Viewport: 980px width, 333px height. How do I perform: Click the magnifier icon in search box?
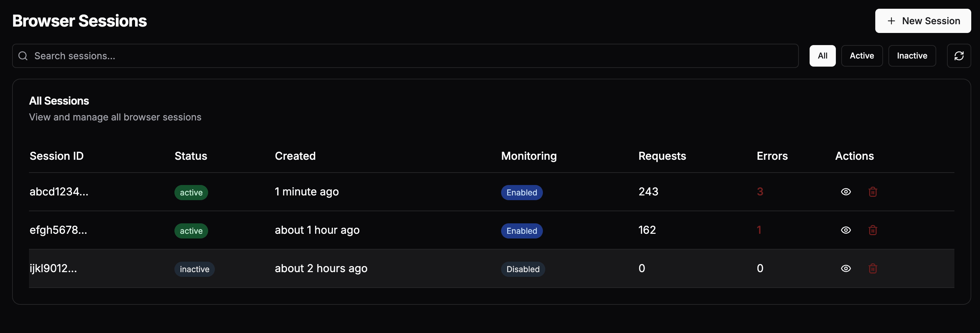(23, 56)
